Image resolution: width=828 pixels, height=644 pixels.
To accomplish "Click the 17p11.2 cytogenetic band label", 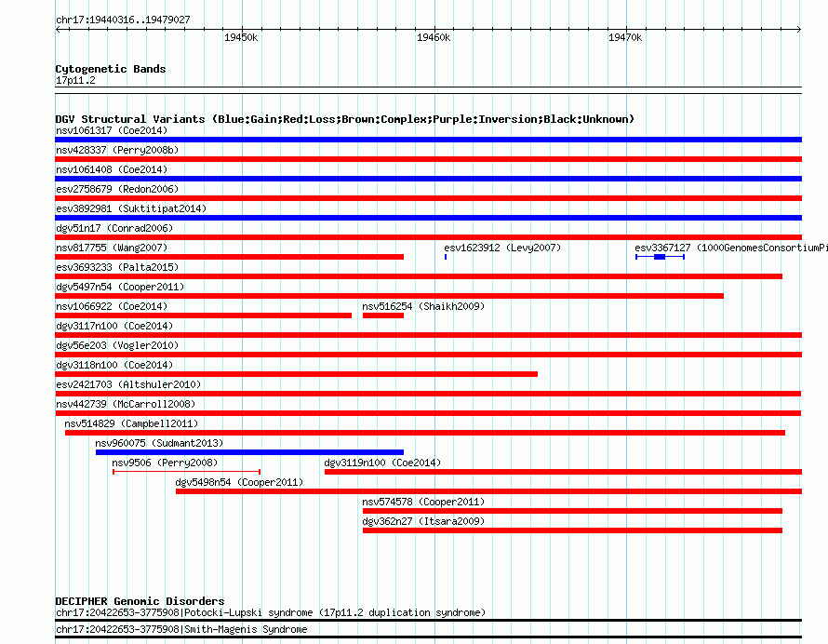I will 75,80.
